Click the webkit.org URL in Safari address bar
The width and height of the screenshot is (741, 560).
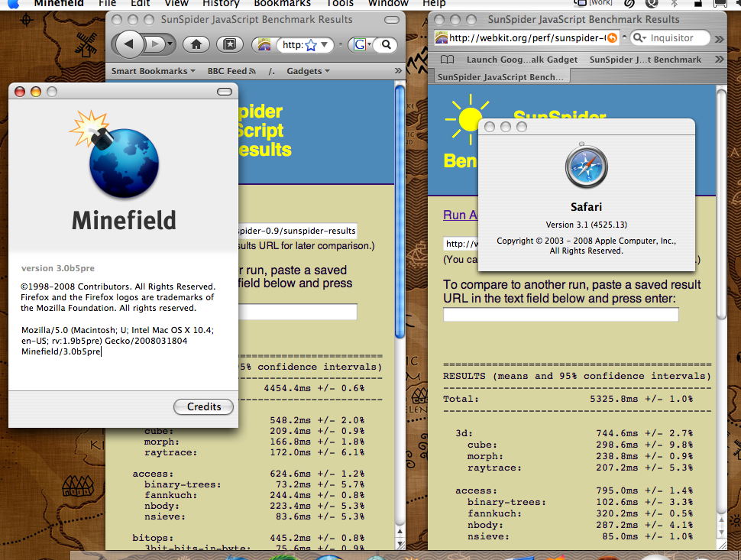point(527,37)
